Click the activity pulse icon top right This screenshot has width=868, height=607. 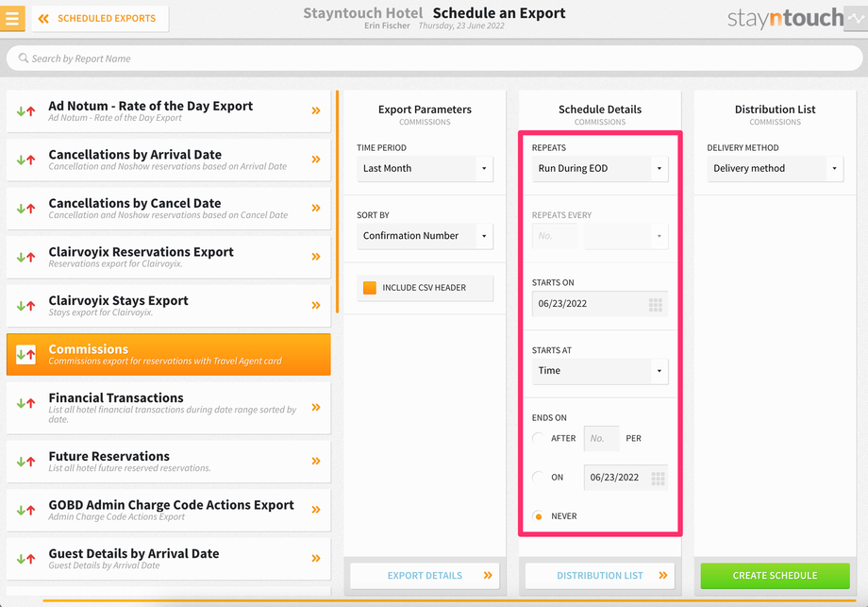(857, 18)
